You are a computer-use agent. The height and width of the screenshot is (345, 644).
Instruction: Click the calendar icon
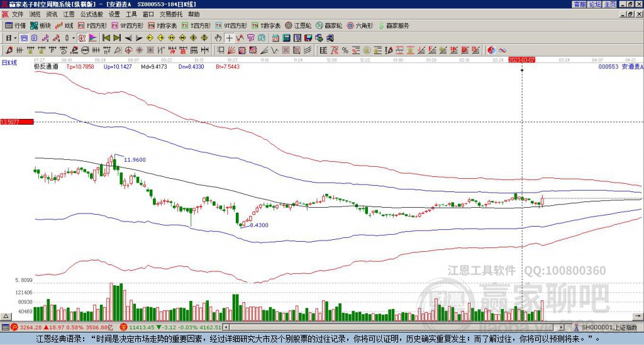275,38
